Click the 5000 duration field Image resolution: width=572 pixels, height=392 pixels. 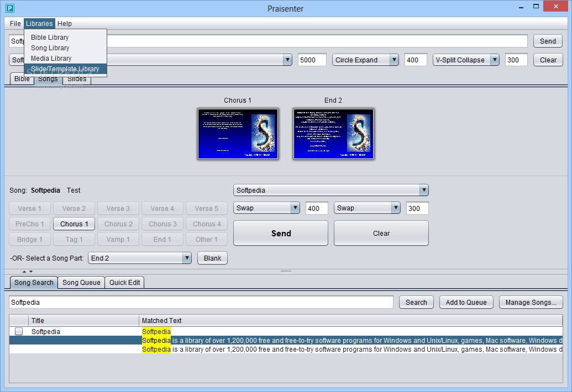click(x=312, y=60)
